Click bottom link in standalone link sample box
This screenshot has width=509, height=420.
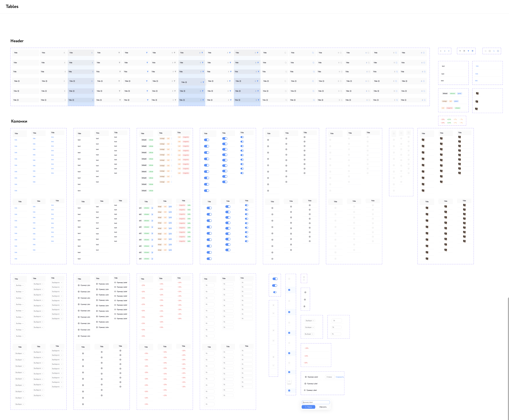coord(477,81)
